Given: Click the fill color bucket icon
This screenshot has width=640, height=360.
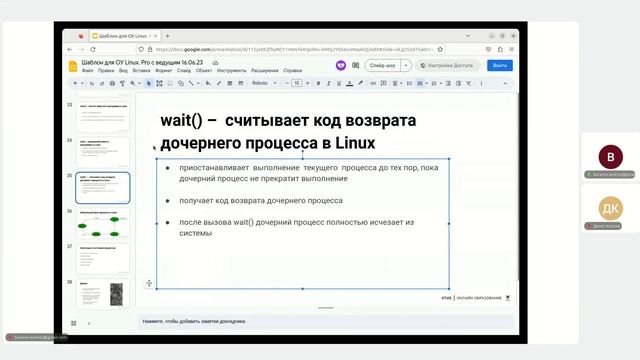Looking at the screenshot, I should [x=208, y=83].
